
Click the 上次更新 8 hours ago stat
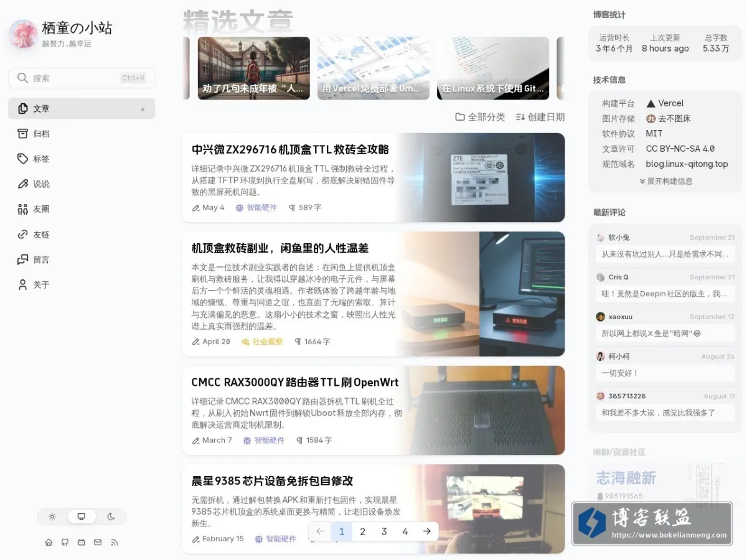tap(665, 43)
